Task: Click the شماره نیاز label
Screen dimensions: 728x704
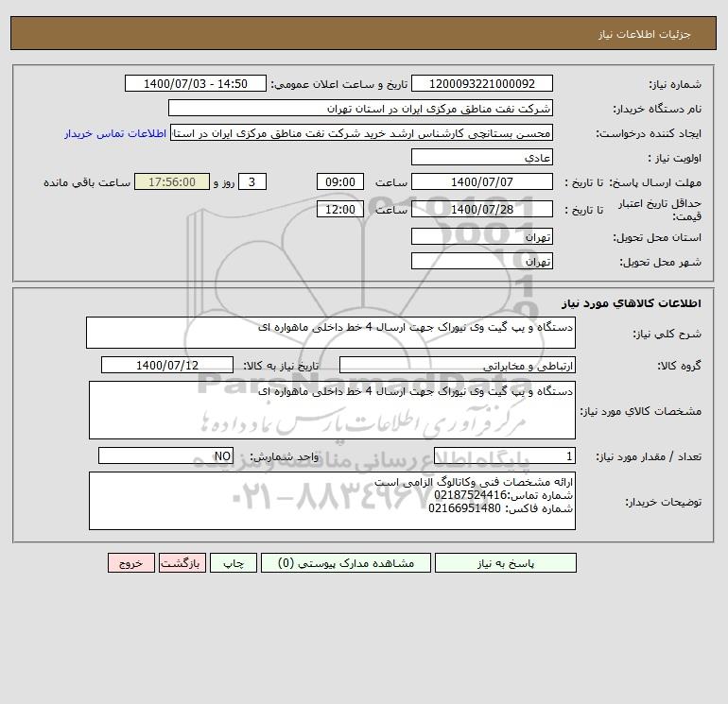Action: click(675, 84)
